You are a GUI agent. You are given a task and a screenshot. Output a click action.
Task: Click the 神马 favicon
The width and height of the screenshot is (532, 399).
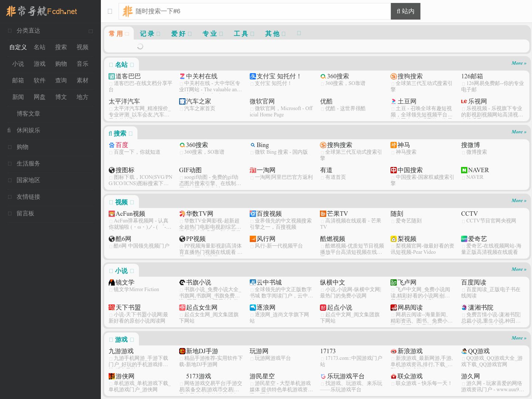pos(393,145)
